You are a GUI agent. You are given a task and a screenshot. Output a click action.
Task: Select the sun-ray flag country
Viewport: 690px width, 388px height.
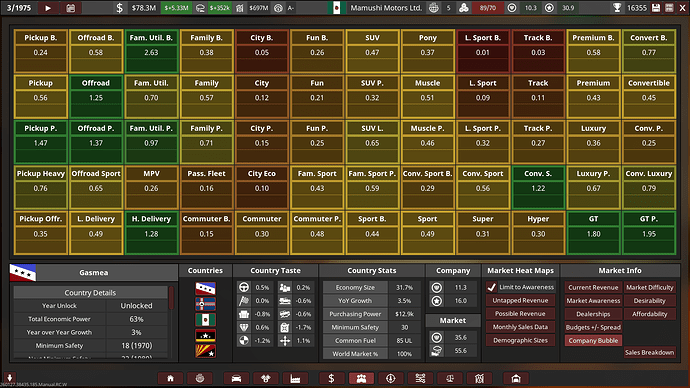click(x=206, y=351)
